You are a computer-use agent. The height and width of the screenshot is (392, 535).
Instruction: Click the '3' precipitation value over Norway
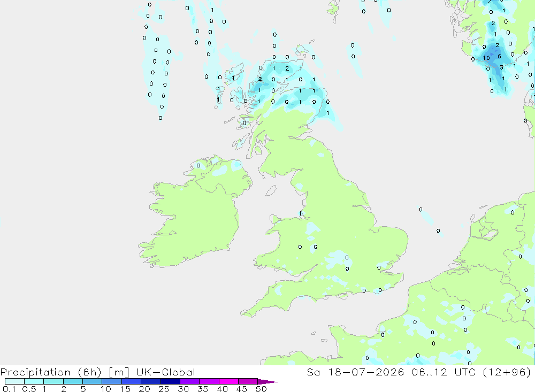[501, 67]
